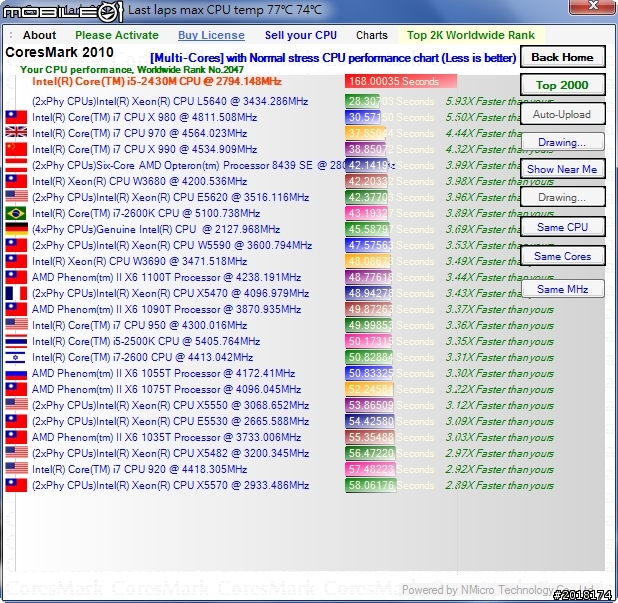Click the flag beside Xeon E5530 row
This screenshot has height=603, width=618.
tap(16, 421)
